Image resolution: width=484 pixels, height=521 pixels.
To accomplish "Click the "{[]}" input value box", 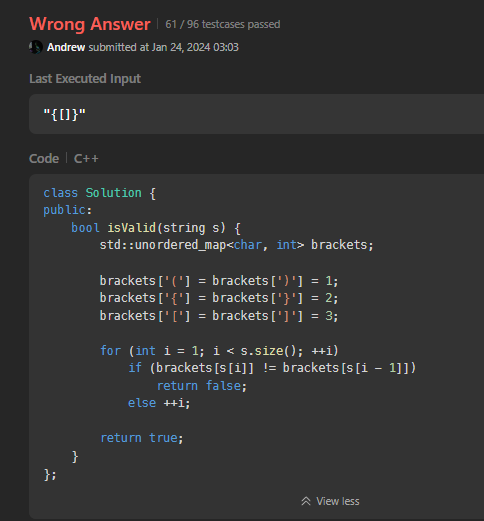I will coord(256,114).
